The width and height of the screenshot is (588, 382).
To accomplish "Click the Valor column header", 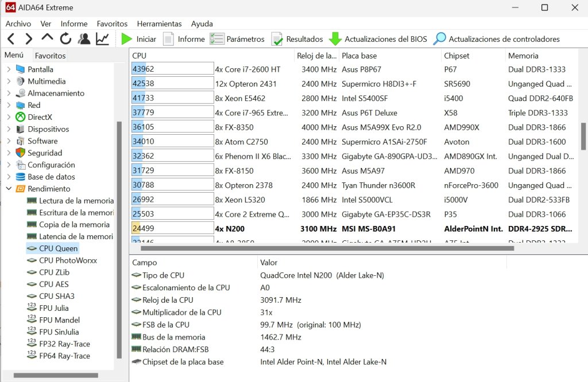I will (x=382, y=263).
